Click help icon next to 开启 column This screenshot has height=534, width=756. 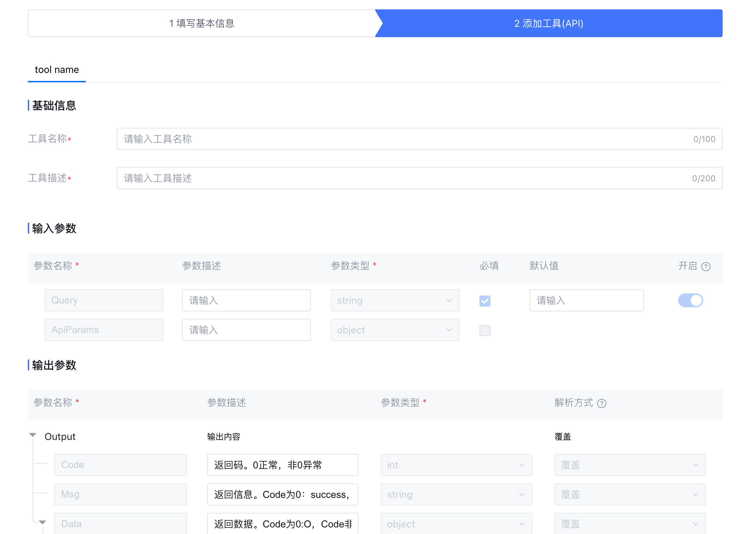[706, 267]
